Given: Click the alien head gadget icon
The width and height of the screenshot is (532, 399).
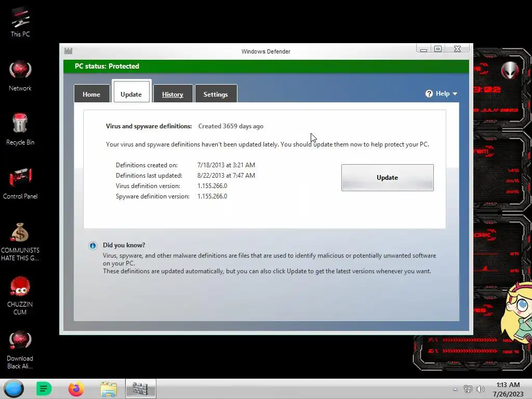Looking at the screenshot, I should click(510, 70).
